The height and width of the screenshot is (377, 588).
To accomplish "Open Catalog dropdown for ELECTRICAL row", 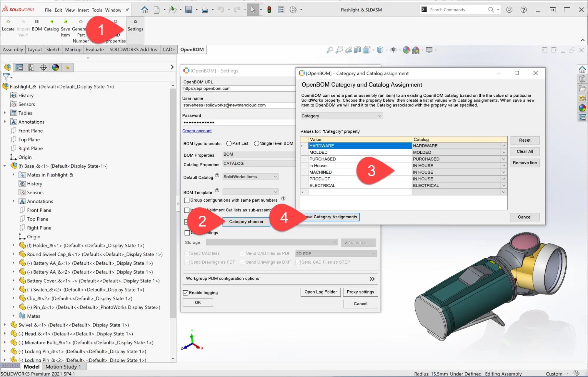I will (x=504, y=186).
